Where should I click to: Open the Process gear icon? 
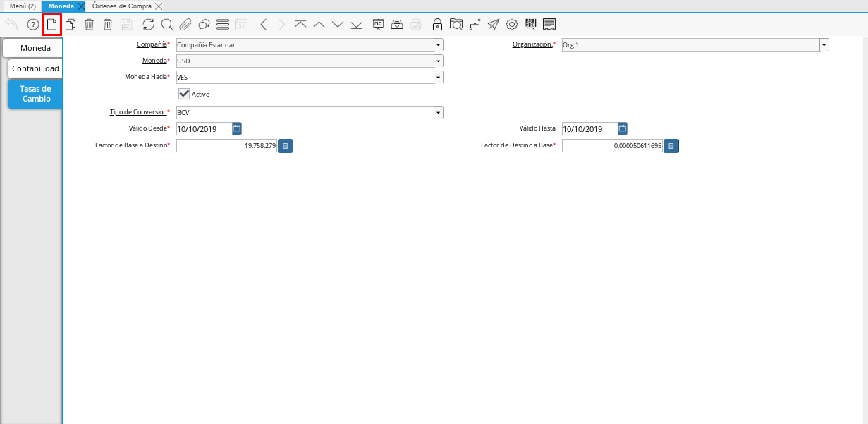pos(512,25)
